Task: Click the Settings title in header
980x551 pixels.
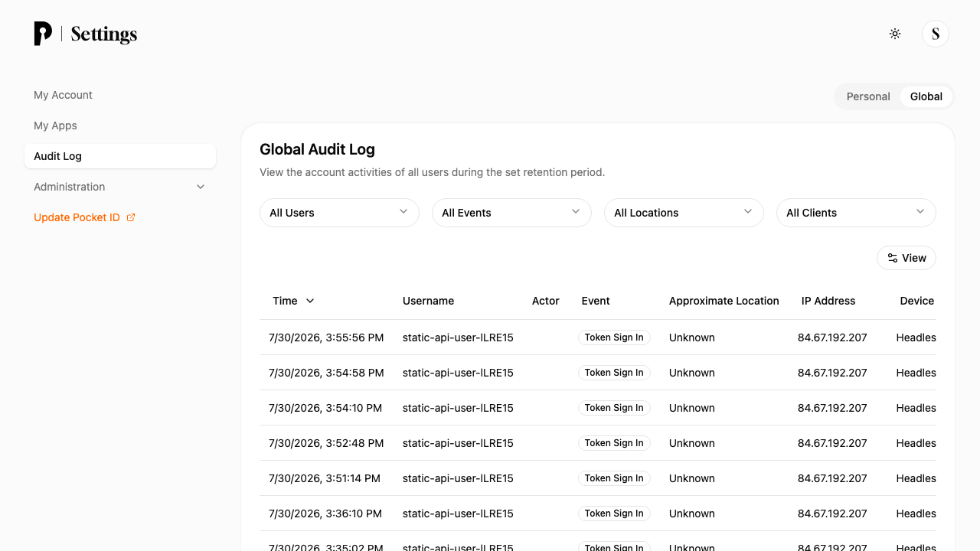Action: click(x=104, y=34)
